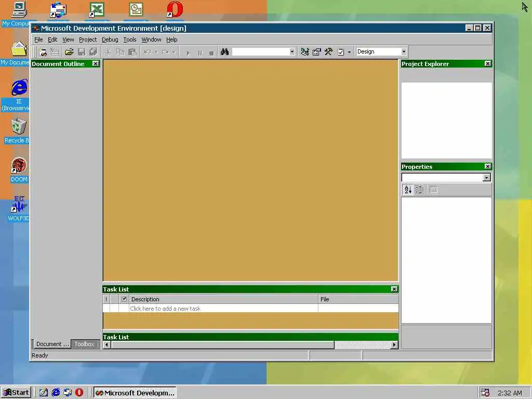Viewport: 532px width, 399px height.
Task: Open the Tools menu
Action: 129,39
